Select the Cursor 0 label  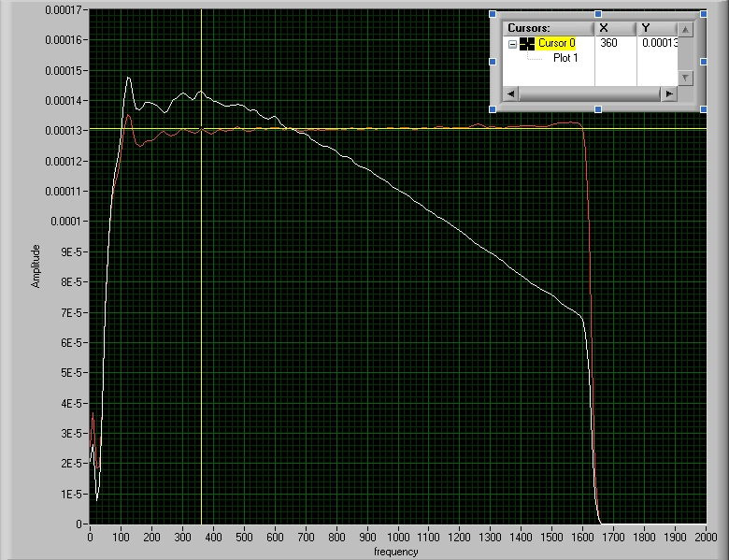pos(556,43)
